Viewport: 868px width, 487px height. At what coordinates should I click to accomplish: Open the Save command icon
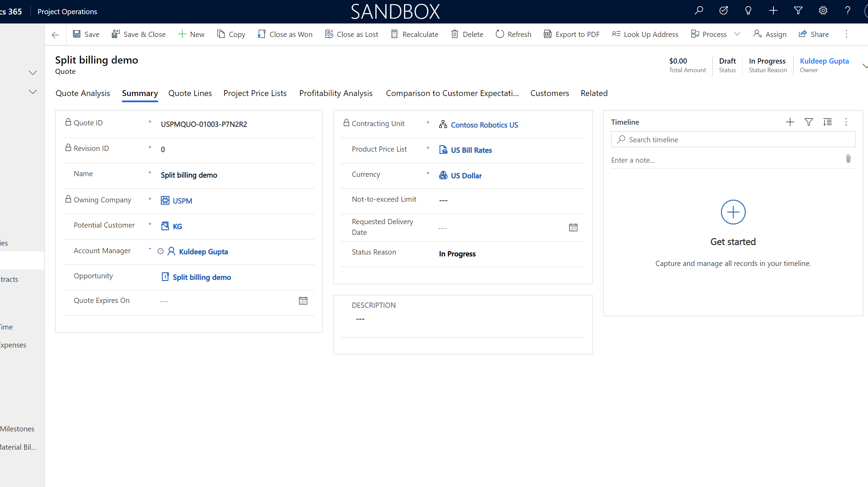coord(77,34)
